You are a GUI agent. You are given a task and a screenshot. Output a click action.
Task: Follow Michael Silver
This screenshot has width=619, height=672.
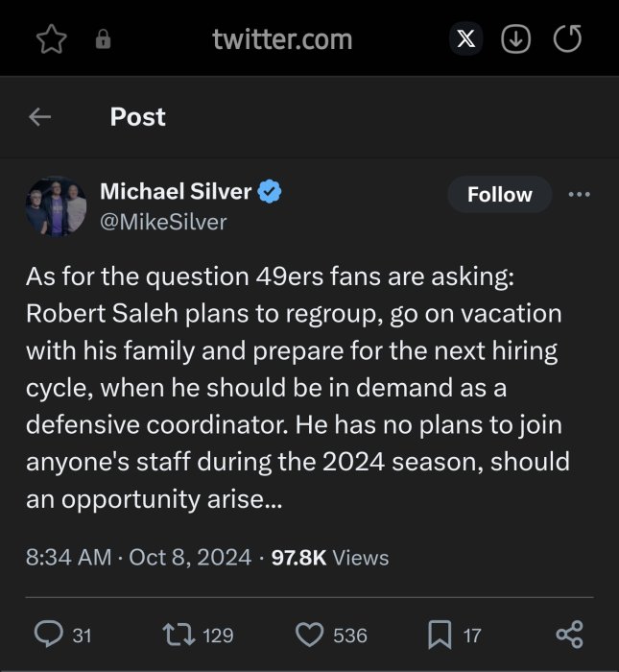[x=499, y=194]
